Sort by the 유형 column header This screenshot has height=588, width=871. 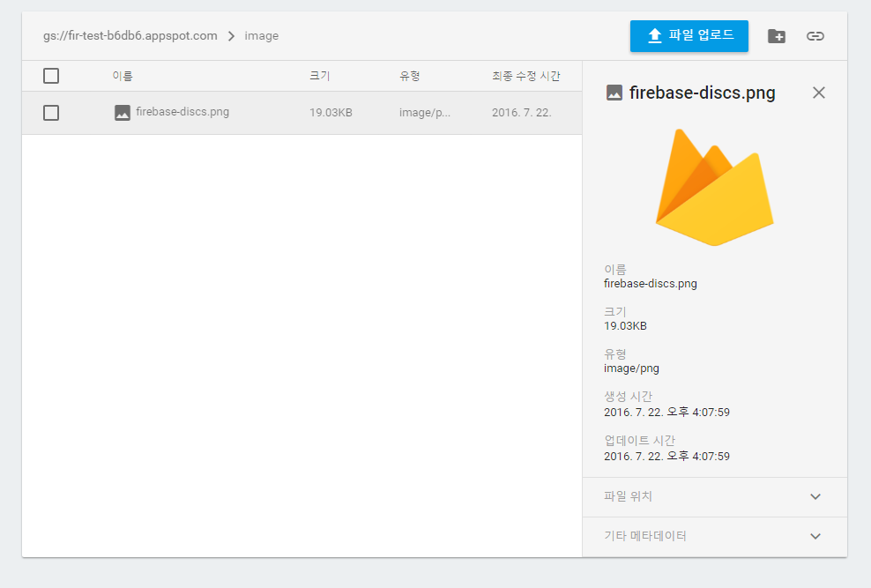409,76
